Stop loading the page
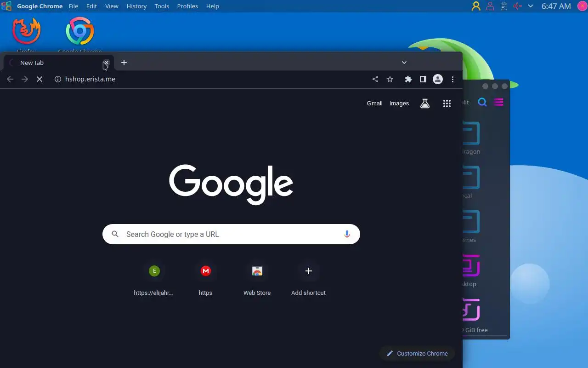Viewport: 588px width, 368px height. 40,79
